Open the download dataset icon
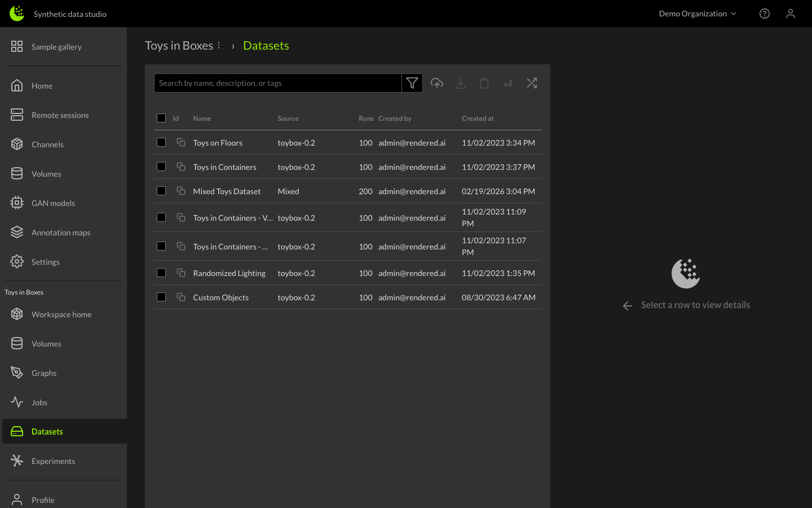The height and width of the screenshot is (508, 812). click(461, 83)
